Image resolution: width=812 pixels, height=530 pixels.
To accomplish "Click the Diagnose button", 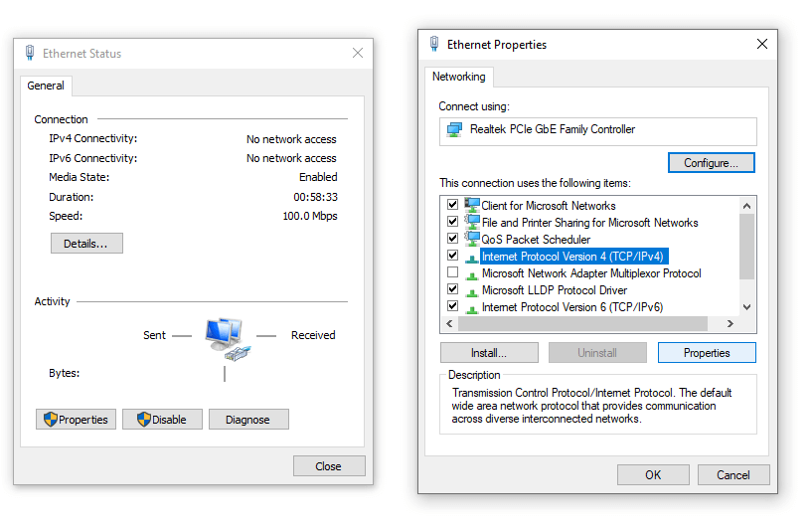I will tap(248, 420).
